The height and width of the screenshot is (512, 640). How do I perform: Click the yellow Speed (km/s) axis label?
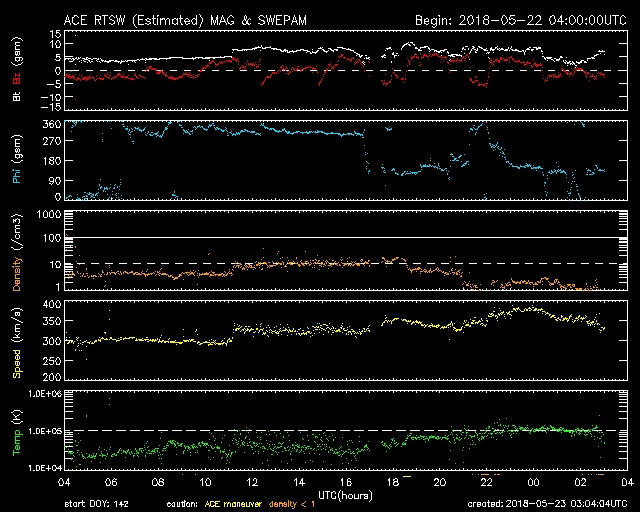pyautogui.click(x=16, y=340)
